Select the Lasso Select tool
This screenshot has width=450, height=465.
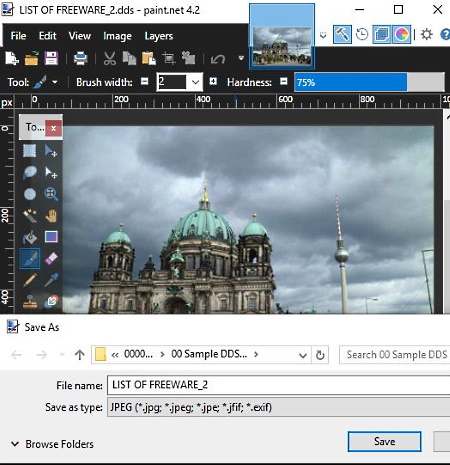tap(30, 172)
